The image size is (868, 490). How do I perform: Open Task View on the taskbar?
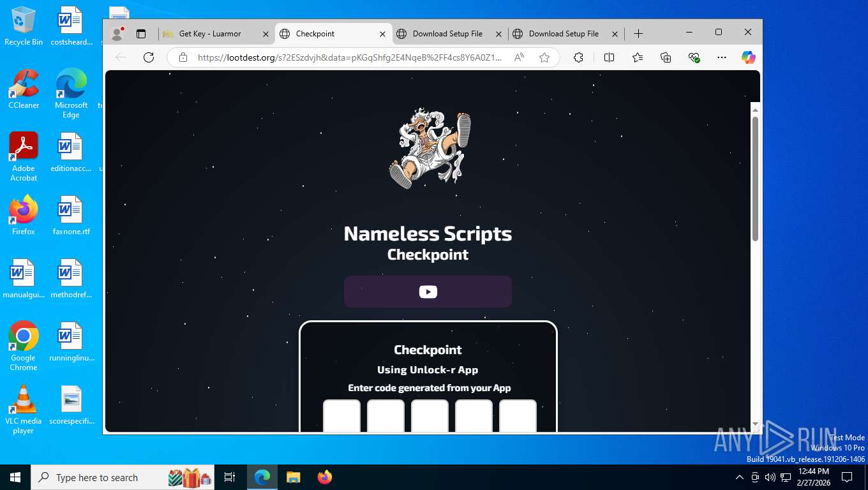[x=230, y=477]
